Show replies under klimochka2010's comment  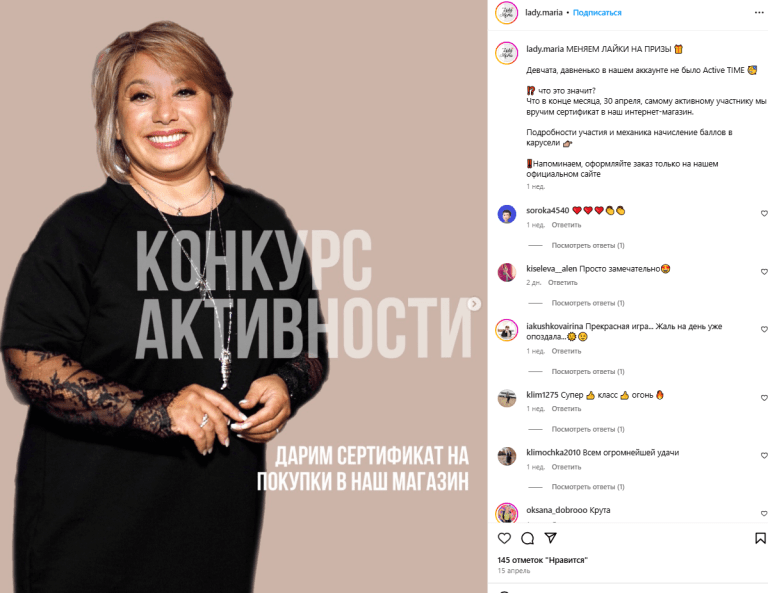(x=588, y=487)
